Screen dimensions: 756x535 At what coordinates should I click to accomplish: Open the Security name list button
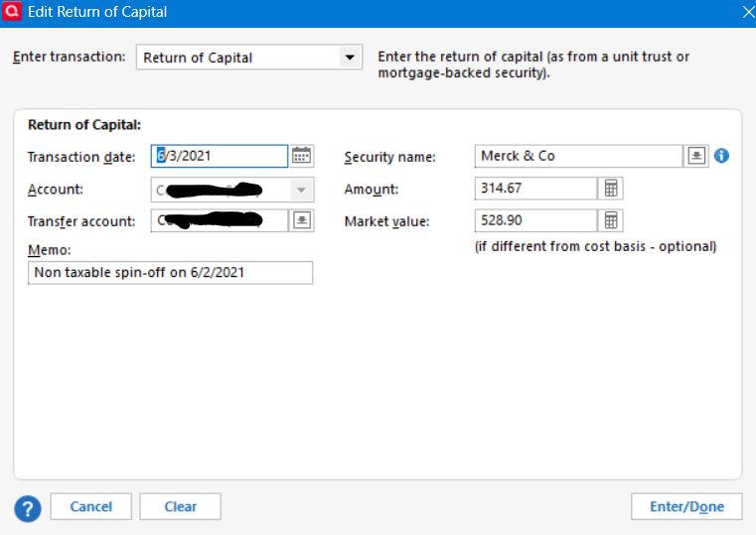(696, 156)
